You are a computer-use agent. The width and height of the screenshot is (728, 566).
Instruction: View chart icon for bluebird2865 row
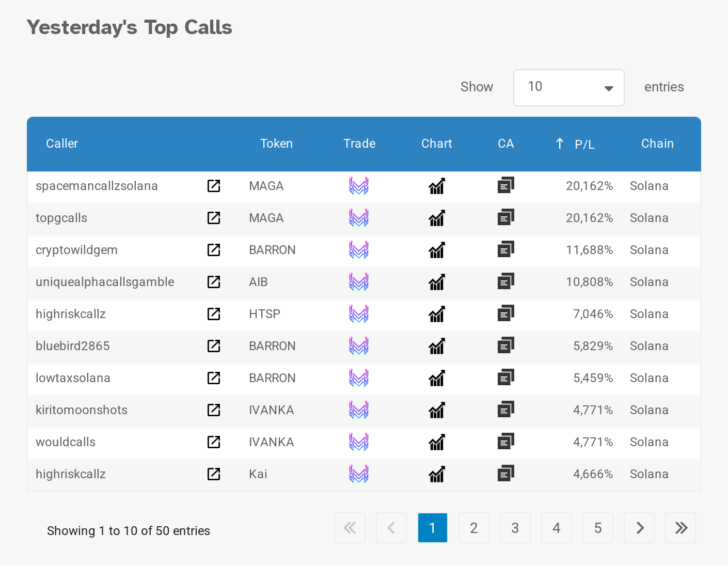[437, 346]
